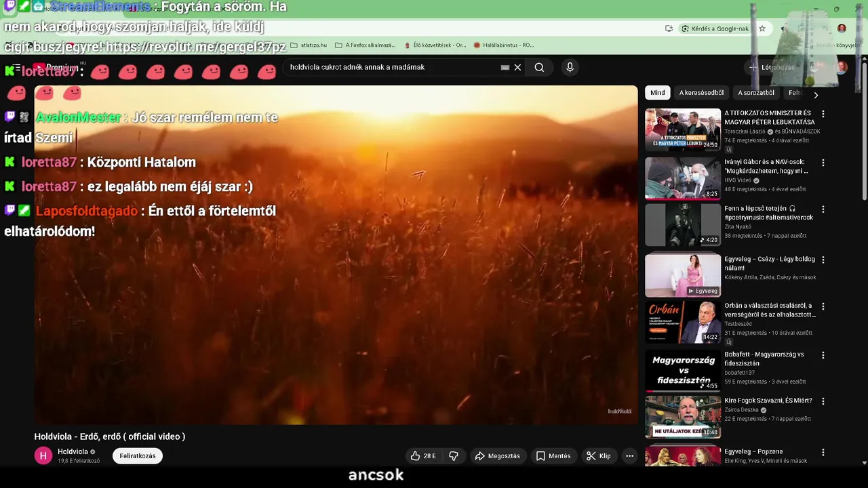Image resolution: width=868 pixels, height=488 pixels.
Task: Open the on-screen keyboard icon in search box
Action: click(505, 67)
